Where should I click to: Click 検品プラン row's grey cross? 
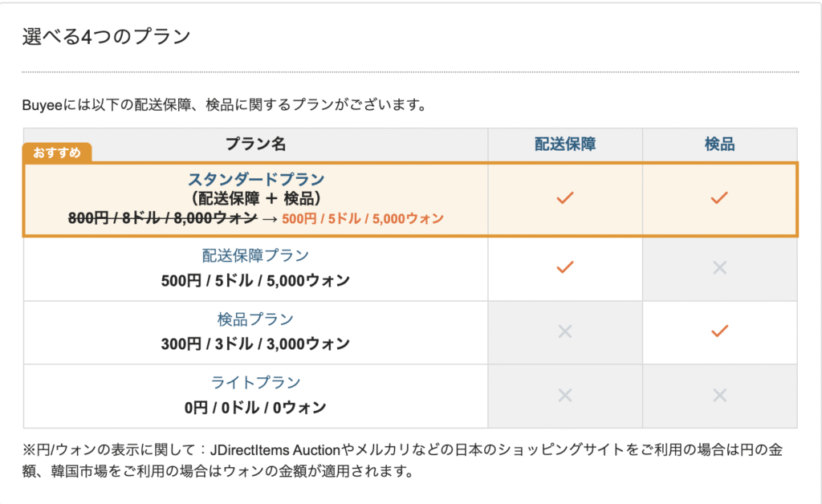pos(565,331)
